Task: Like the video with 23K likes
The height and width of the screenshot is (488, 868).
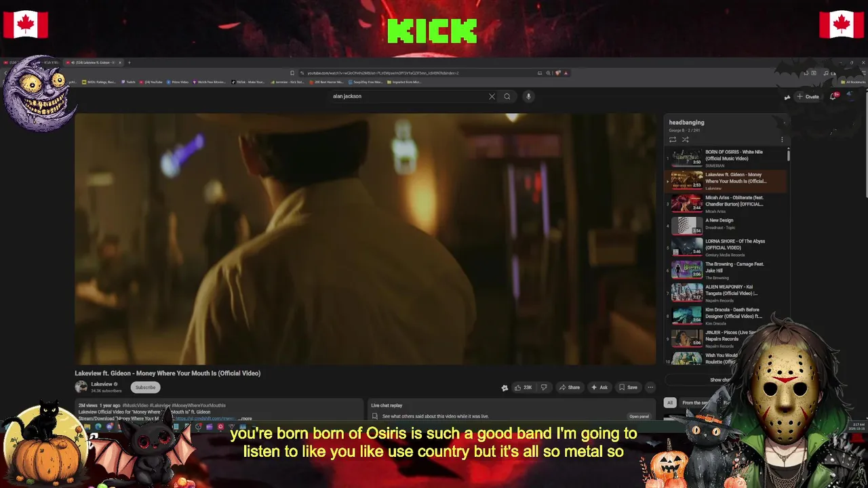Action: click(x=523, y=388)
